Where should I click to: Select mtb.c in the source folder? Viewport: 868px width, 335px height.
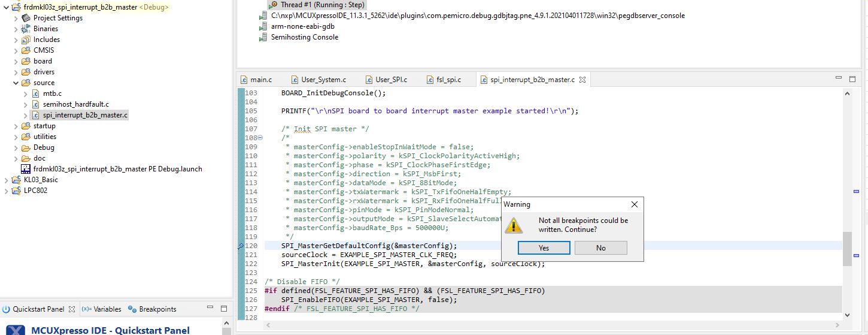click(52, 93)
